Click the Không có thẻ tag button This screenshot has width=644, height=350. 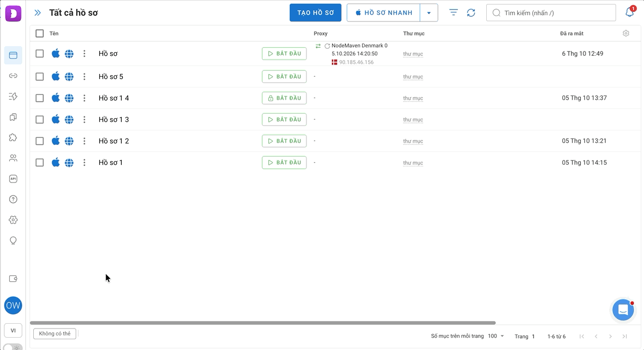coord(55,334)
